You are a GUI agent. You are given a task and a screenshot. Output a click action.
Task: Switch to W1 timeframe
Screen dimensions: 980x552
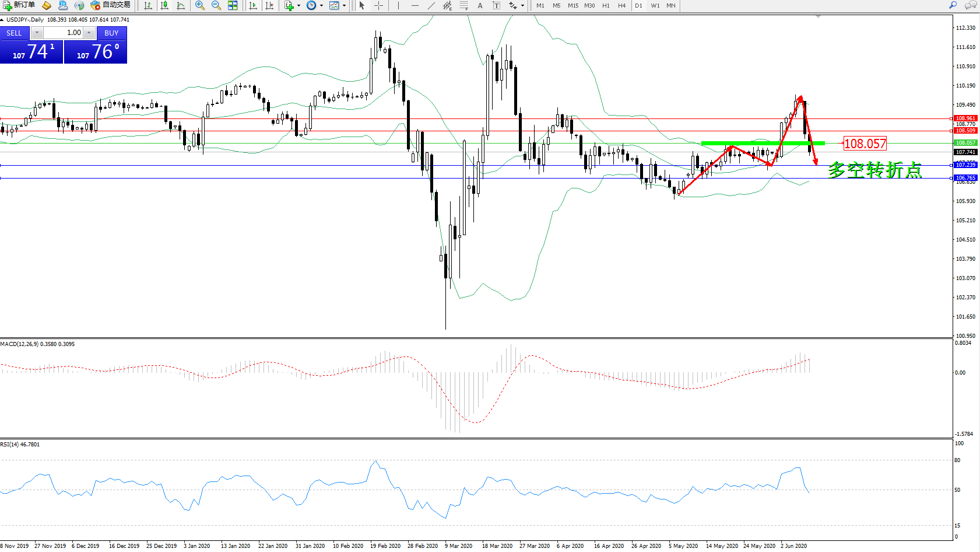point(655,5)
